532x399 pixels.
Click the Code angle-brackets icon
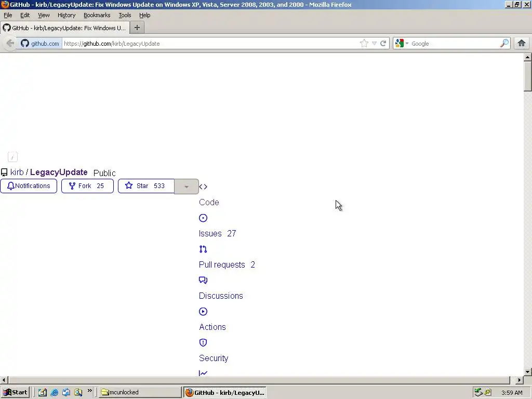(203, 187)
